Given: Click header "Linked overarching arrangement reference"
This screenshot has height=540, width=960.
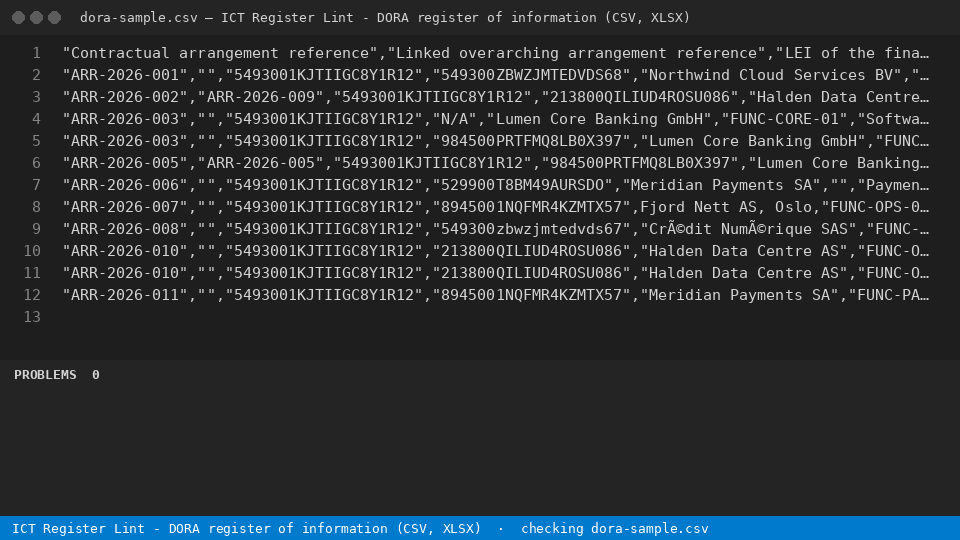Looking at the screenshot, I should [x=577, y=53].
